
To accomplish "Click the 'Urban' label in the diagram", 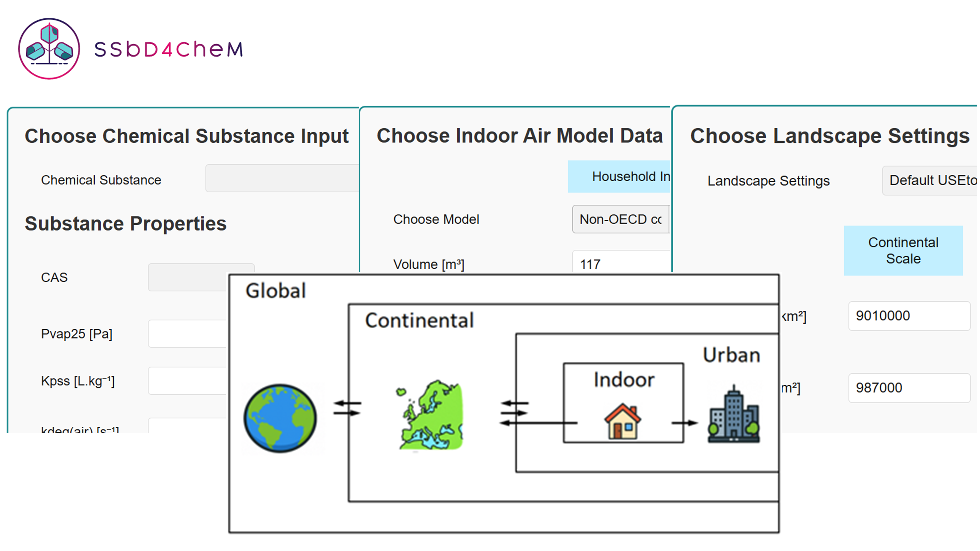I will (732, 355).
